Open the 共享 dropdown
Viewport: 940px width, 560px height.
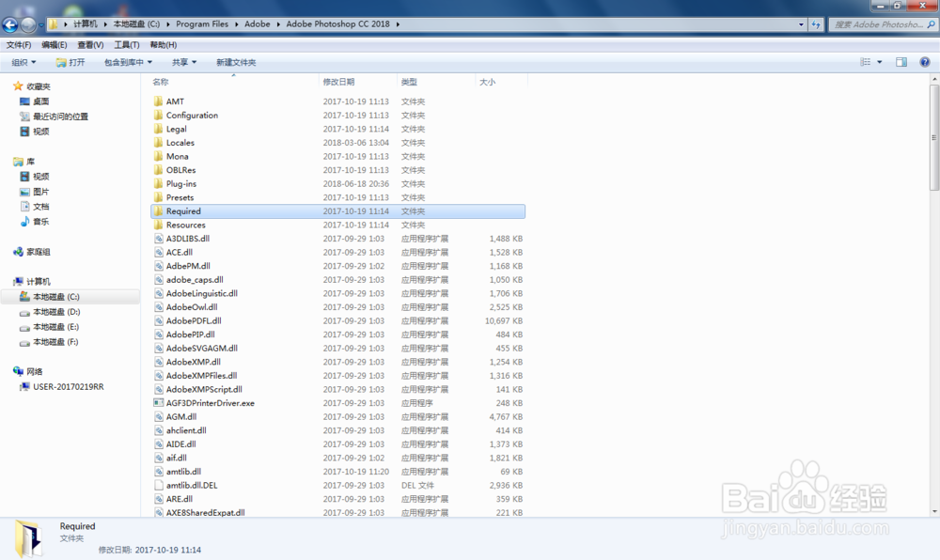pyautogui.click(x=184, y=62)
